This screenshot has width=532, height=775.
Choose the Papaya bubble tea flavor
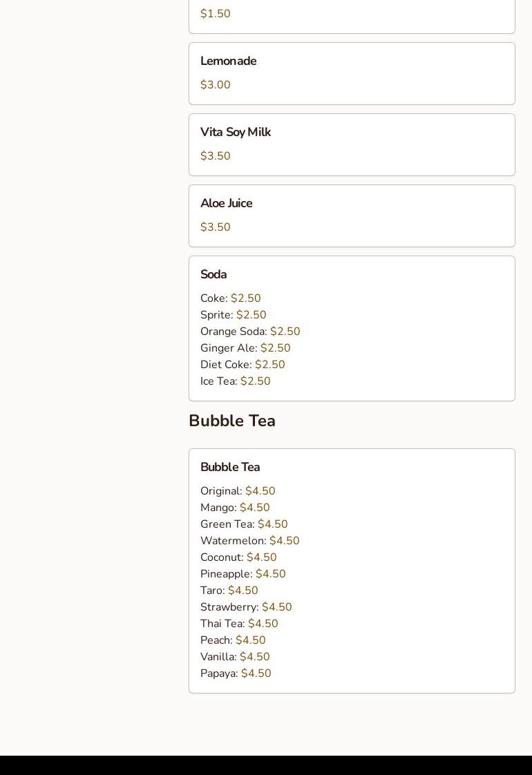coord(236,673)
